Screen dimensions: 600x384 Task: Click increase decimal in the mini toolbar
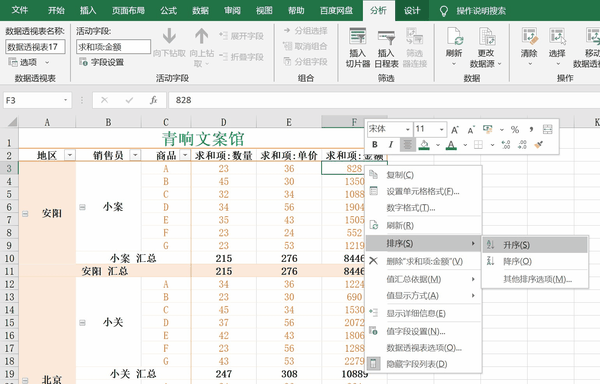coord(506,145)
